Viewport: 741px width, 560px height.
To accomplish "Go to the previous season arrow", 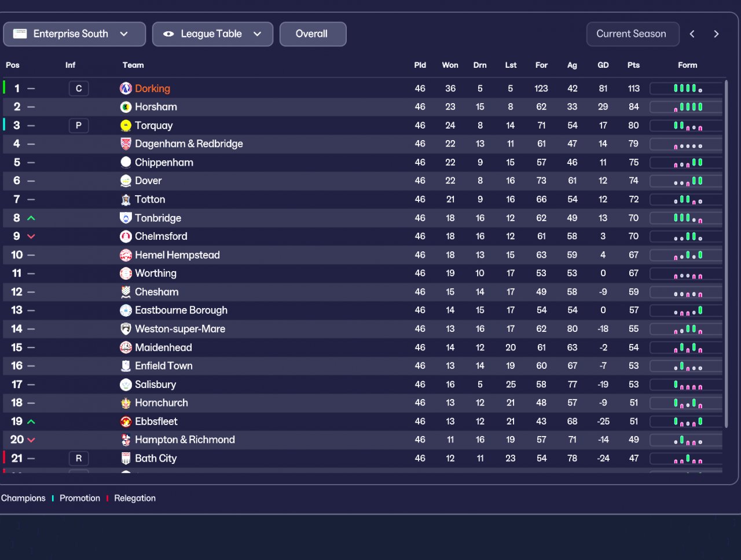I will point(692,34).
